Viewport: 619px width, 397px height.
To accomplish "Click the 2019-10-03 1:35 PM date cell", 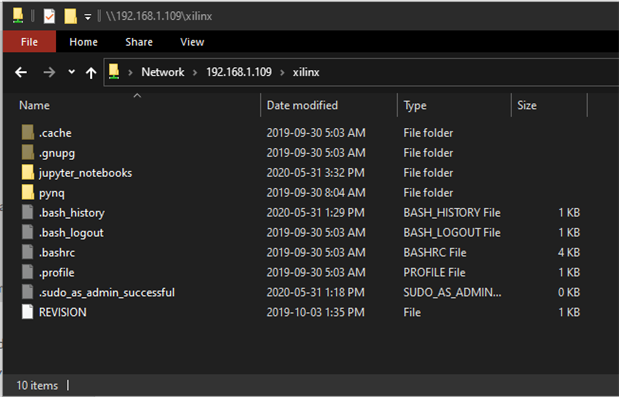I will coord(315,313).
